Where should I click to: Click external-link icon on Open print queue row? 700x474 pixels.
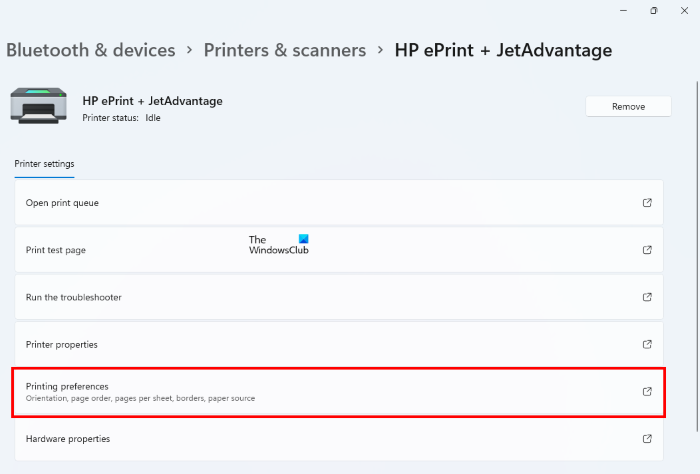tap(647, 203)
